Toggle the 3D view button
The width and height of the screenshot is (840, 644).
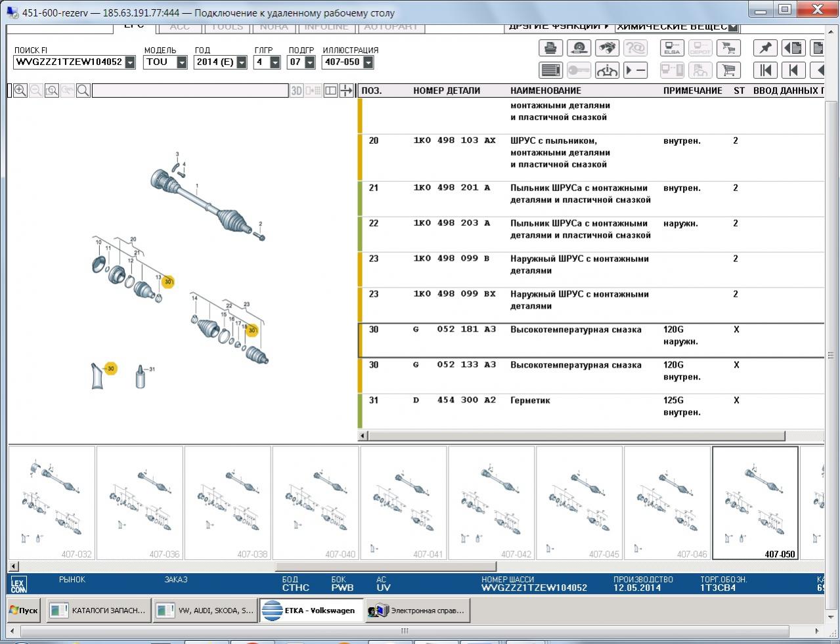click(297, 91)
